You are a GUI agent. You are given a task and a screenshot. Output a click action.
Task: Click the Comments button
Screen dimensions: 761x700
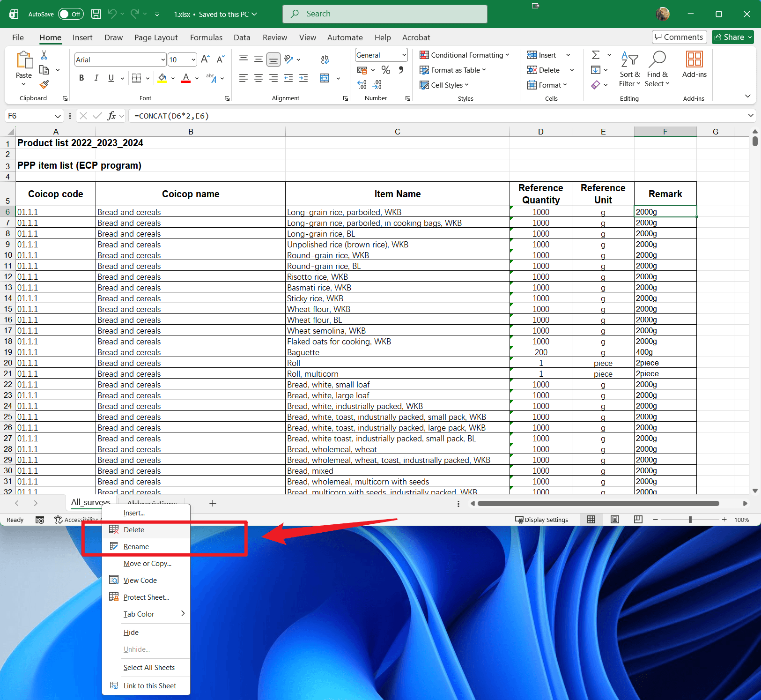pyautogui.click(x=679, y=37)
